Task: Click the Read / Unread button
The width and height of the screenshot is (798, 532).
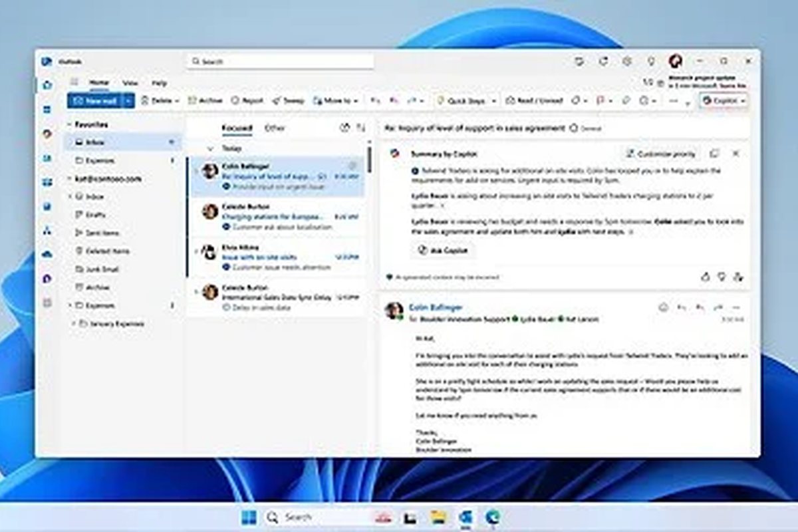Action: point(534,100)
